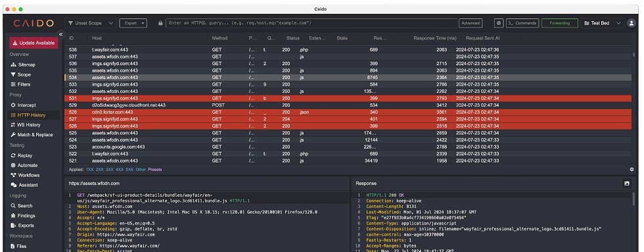Open the Presets filter link

coord(155,169)
